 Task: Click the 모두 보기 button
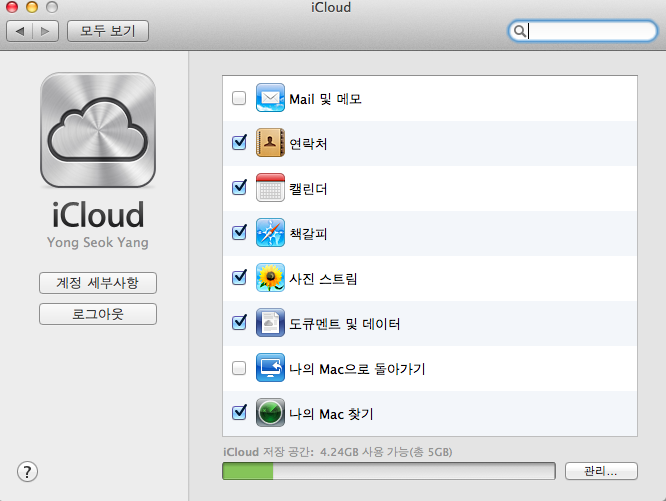pos(108,31)
